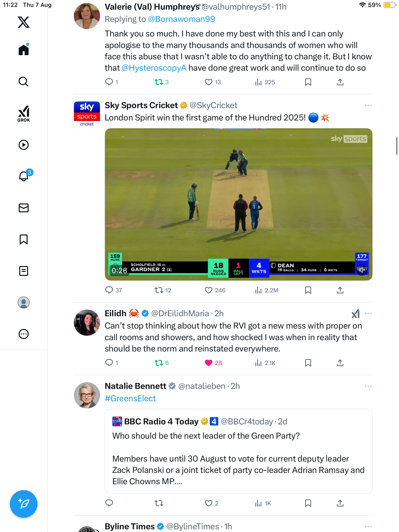Open Grok from the sidebar
Image resolution: width=399 pixels, height=532 pixels.
click(x=24, y=114)
